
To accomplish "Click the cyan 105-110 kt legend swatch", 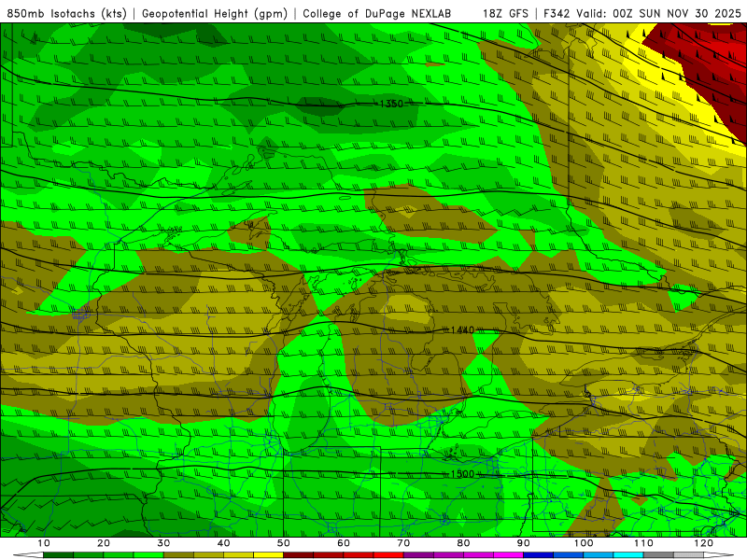I will point(628,555).
